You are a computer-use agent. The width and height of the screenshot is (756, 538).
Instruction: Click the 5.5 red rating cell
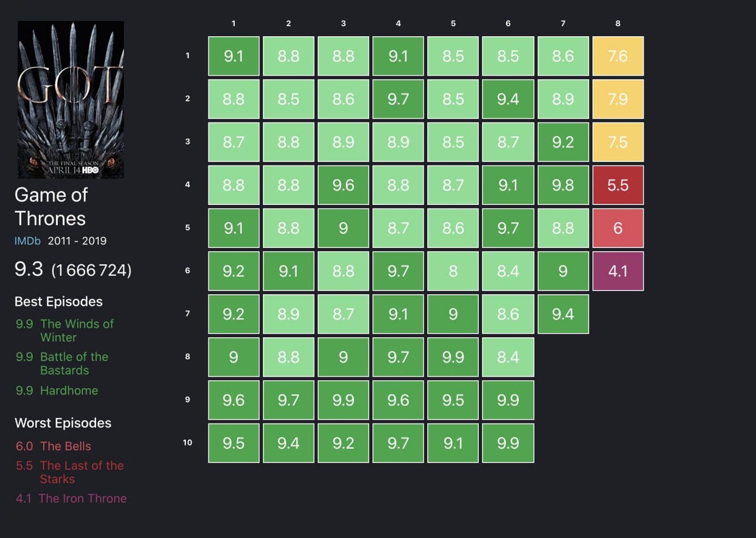point(618,185)
